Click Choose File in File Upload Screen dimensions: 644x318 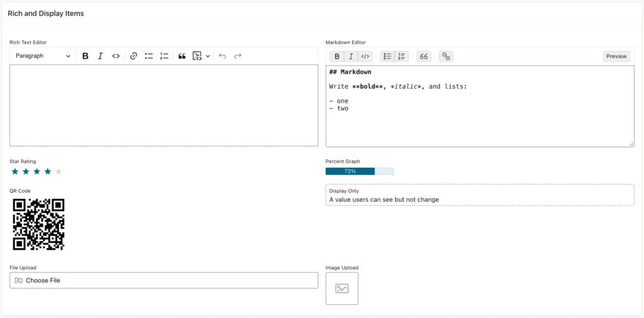click(164, 280)
